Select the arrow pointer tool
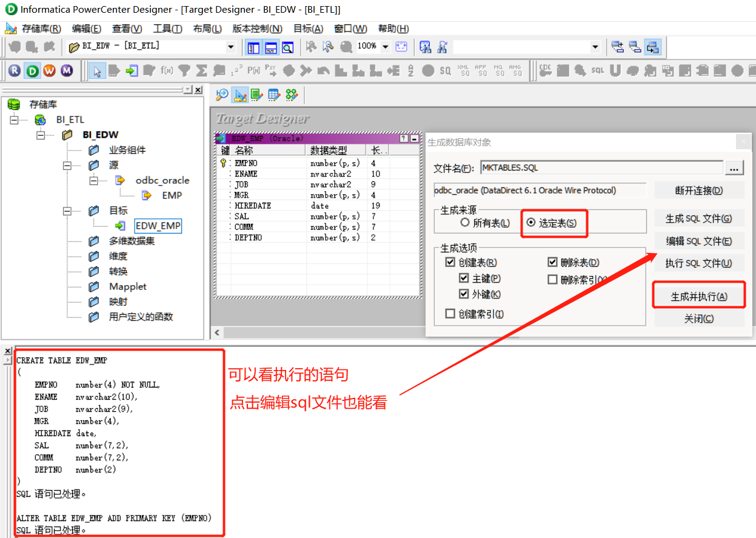Image resolution: width=756 pixels, height=538 pixels. click(97, 71)
